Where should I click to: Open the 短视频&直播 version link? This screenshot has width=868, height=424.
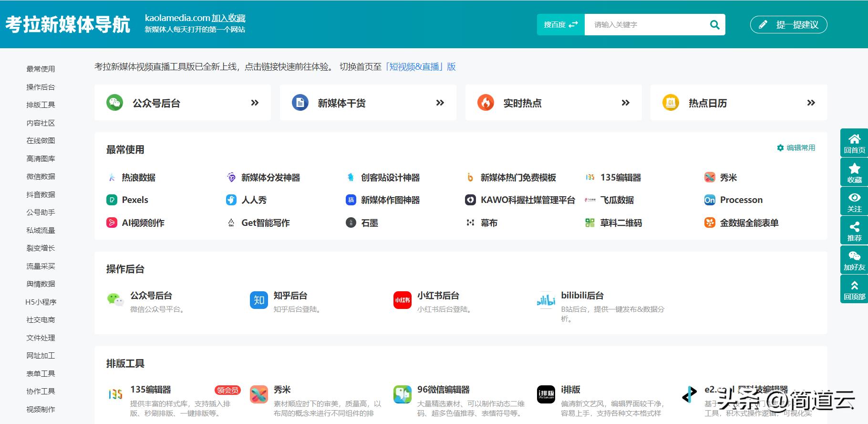pyautogui.click(x=420, y=67)
